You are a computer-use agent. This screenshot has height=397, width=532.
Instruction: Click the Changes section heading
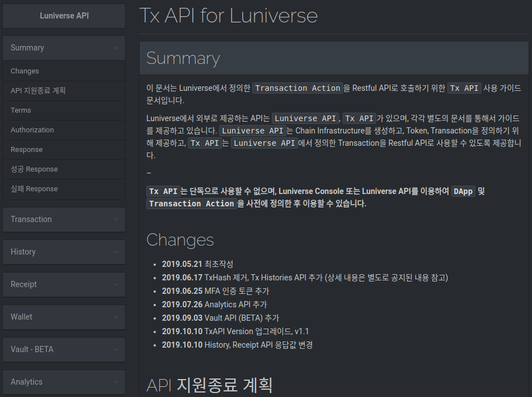coord(180,240)
